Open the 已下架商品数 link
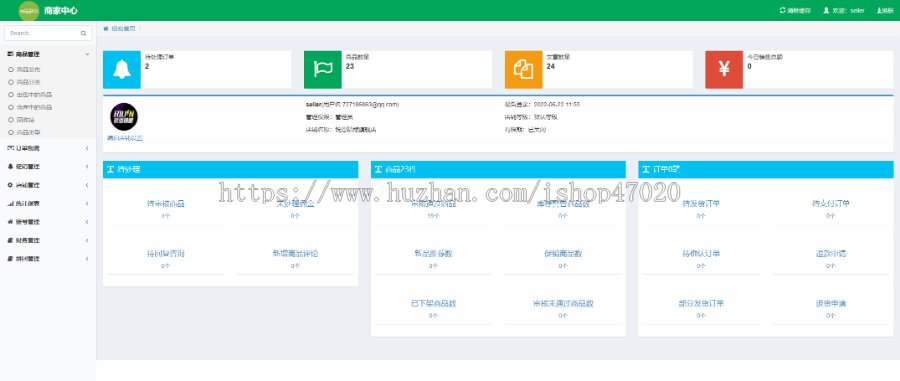 433,303
